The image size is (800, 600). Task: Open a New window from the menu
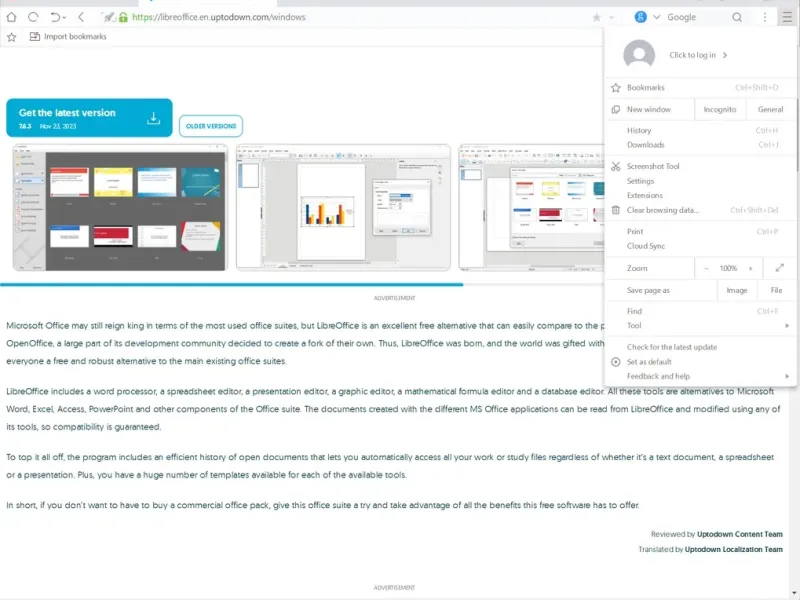pos(650,109)
